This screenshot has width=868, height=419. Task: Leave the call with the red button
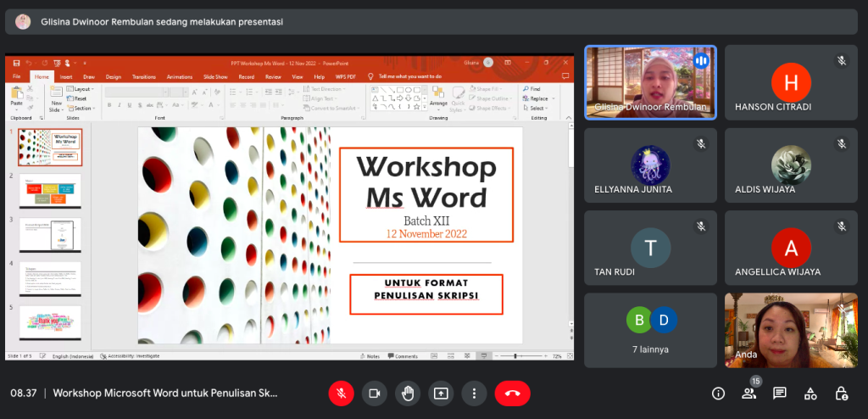(513, 394)
